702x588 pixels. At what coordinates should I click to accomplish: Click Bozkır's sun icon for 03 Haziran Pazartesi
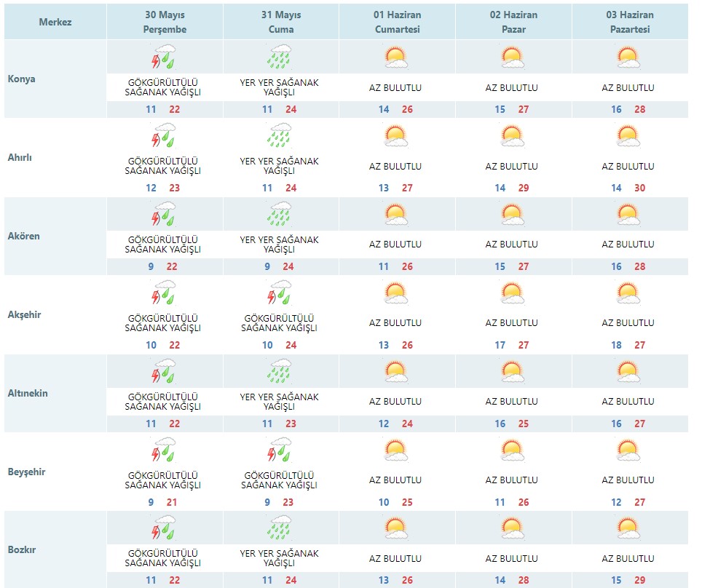[x=629, y=528]
